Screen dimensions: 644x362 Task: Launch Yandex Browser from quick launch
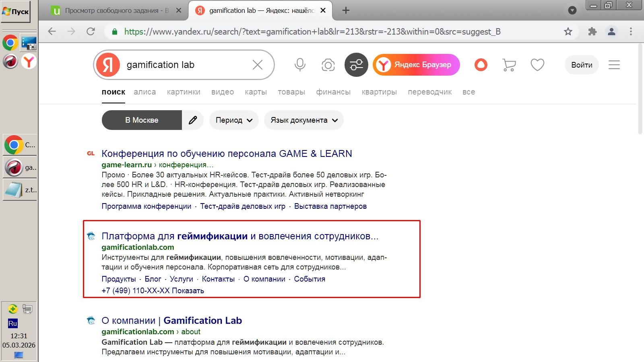coord(29,62)
